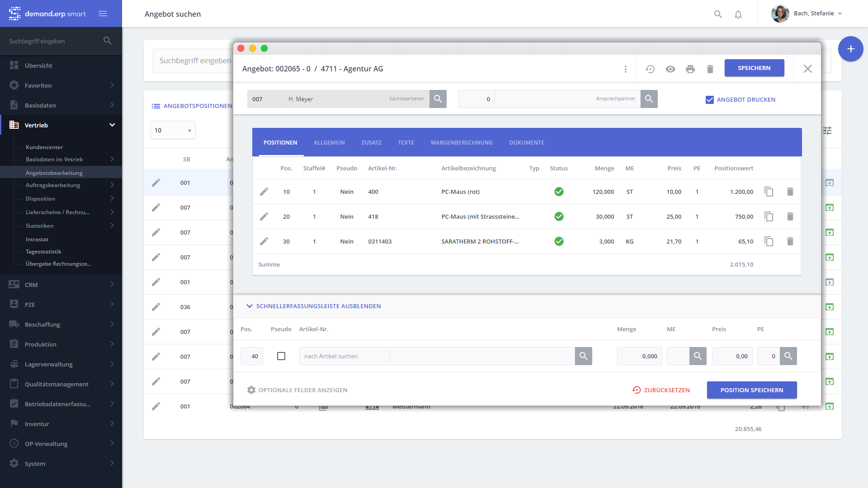868x488 pixels.
Task: Click the notification bell icon
Action: point(738,14)
